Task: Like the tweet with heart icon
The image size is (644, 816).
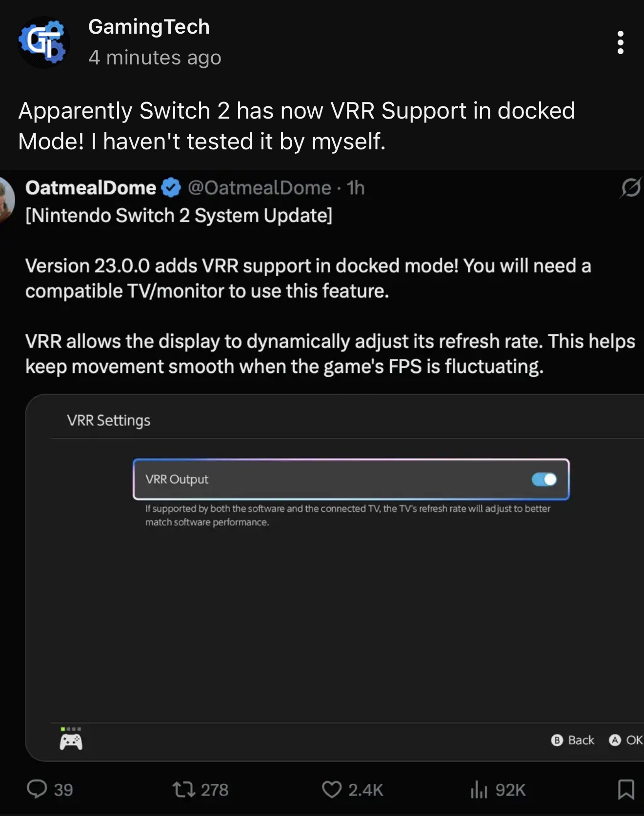Action: tap(332, 789)
